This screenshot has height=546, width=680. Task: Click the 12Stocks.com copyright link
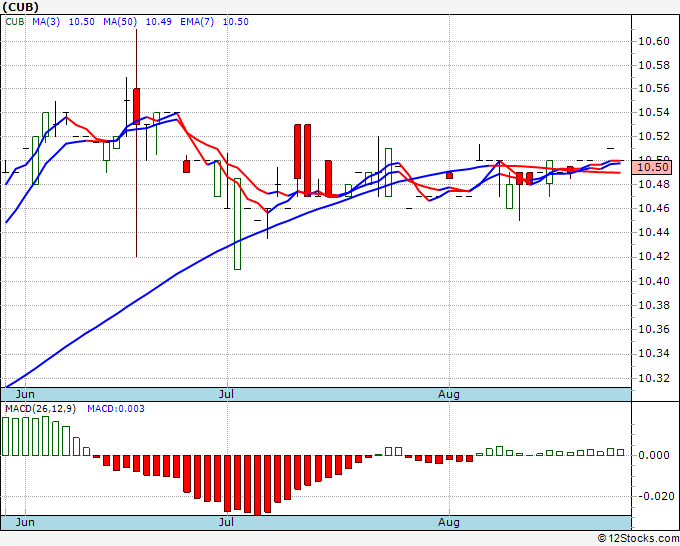[638, 538]
